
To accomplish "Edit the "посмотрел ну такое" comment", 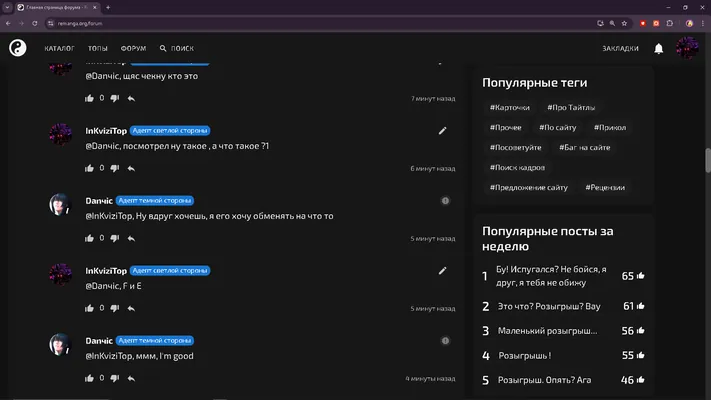I will (x=443, y=131).
